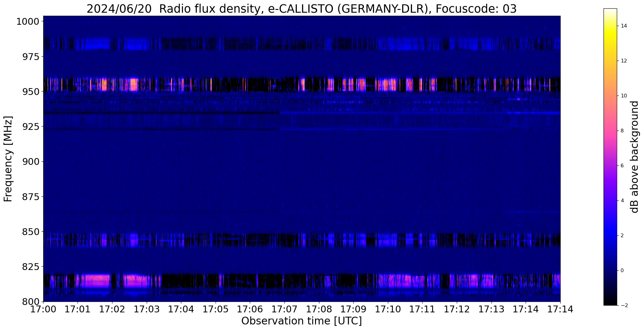Select the 800 MHz y-axis tick label
The height and width of the screenshot is (330, 644).
(31, 301)
